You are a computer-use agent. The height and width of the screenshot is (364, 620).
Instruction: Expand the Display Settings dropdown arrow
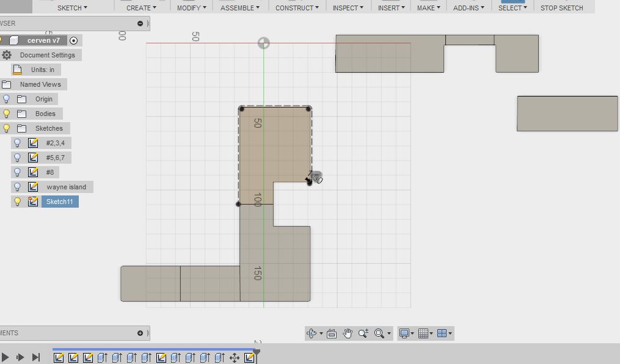(414, 333)
